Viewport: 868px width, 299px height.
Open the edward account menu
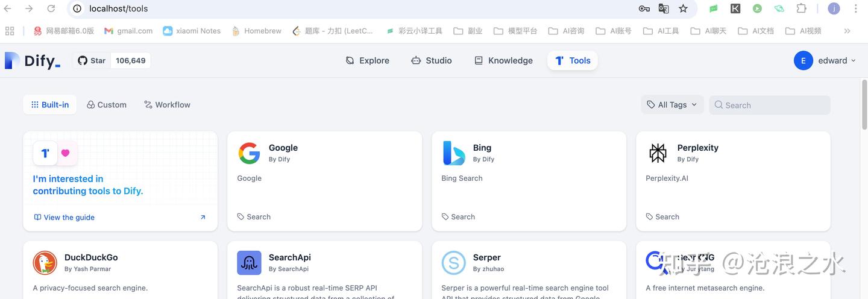(x=825, y=60)
